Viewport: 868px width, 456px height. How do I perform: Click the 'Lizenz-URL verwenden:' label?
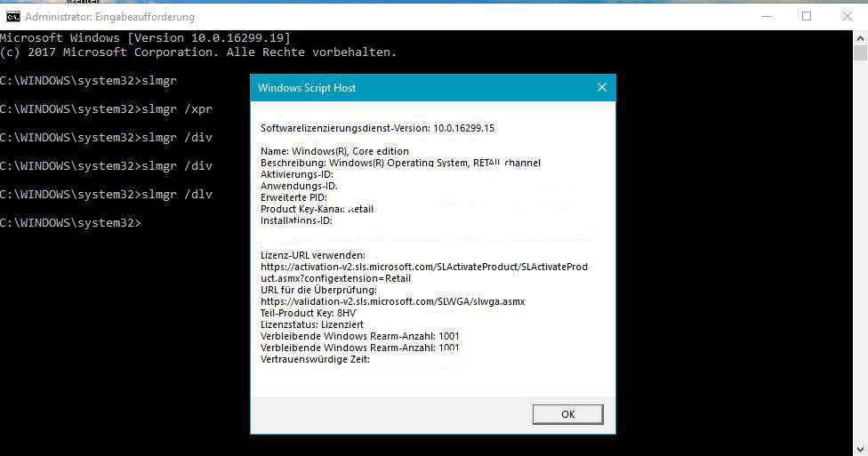pos(313,255)
